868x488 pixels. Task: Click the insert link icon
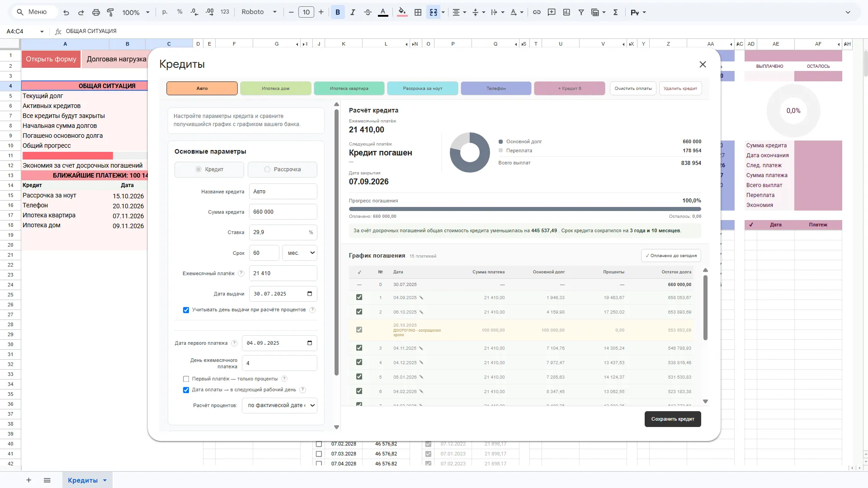coord(537,12)
